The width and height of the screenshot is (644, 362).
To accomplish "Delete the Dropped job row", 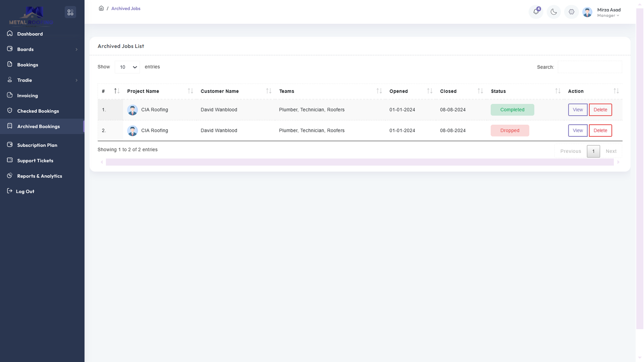I will [600, 130].
